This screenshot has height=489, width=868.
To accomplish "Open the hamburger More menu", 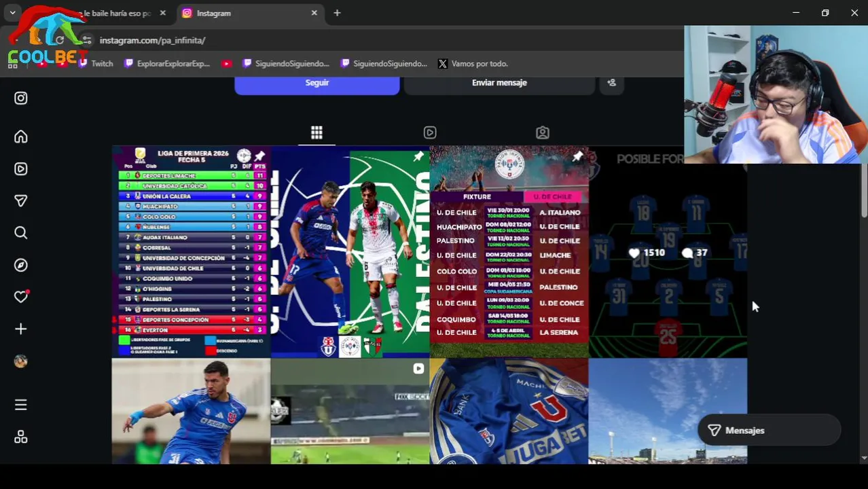I will tap(21, 405).
